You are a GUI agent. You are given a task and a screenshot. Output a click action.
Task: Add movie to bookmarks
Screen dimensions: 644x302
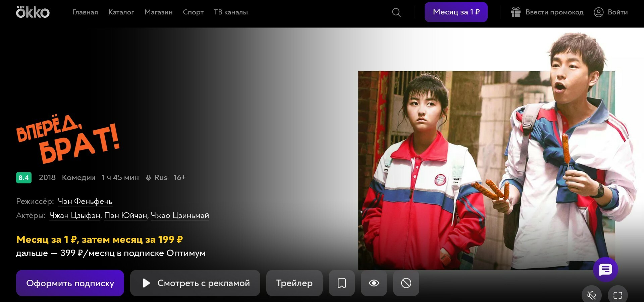(341, 283)
